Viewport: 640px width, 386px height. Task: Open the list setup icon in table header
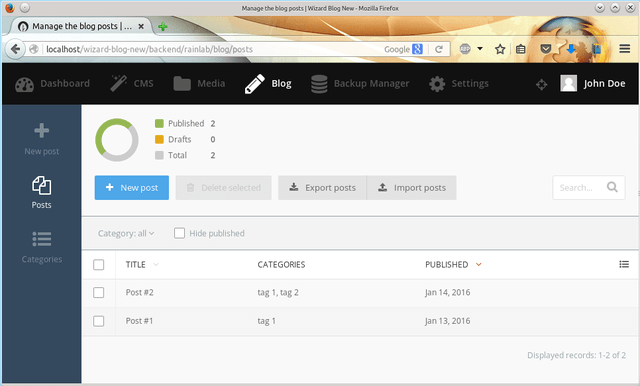624,264
